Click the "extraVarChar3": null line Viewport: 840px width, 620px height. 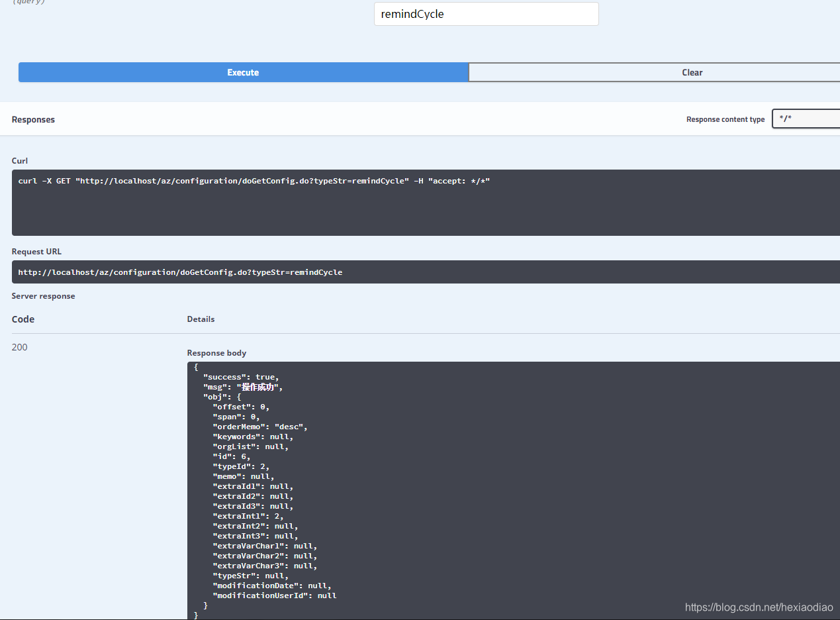pyautogui.click(x=265, y=566)
